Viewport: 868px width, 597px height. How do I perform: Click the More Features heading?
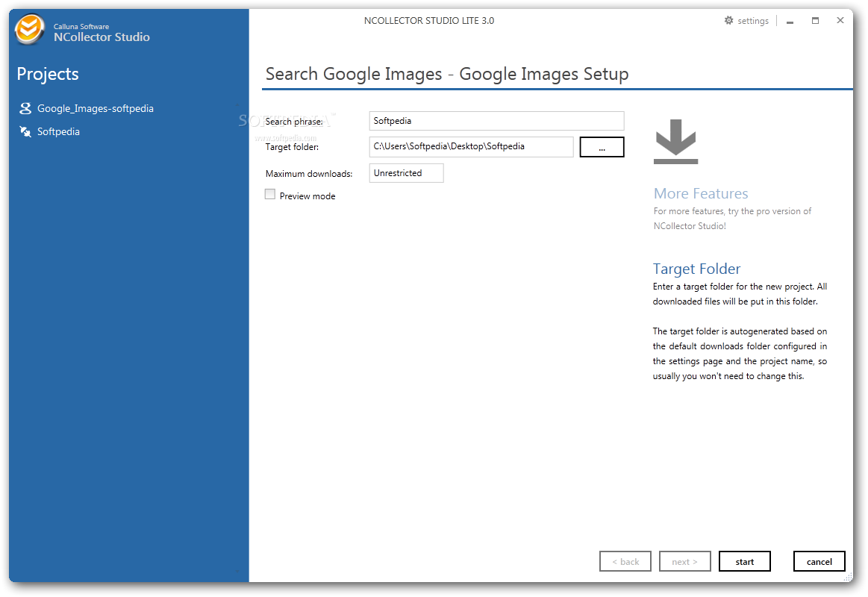pyautogui.click(x=701, y=193)
